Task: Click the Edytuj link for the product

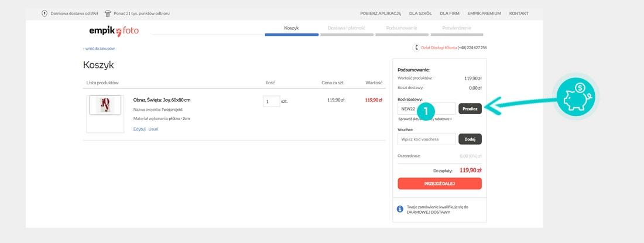Action: click(x=139, y=129)
